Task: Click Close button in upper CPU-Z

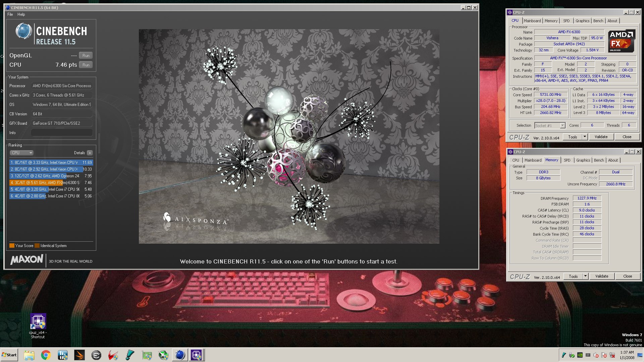Action: coord(627,137)
